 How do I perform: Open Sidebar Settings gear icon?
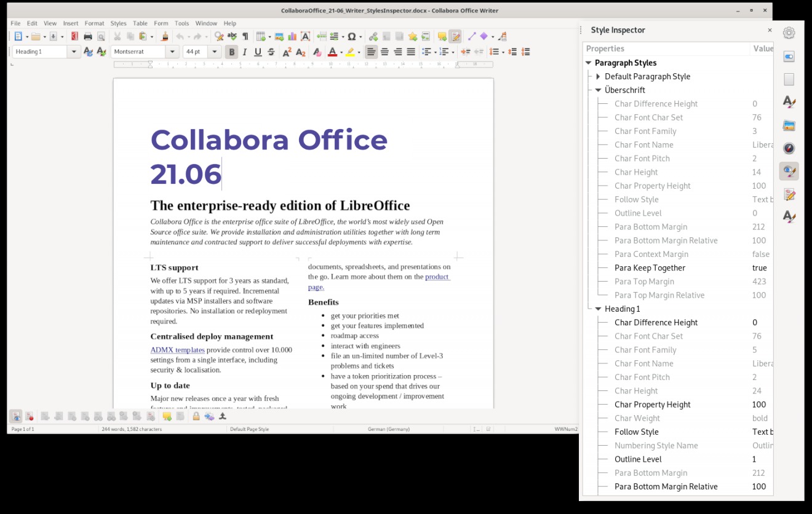[x=789, y=33]
